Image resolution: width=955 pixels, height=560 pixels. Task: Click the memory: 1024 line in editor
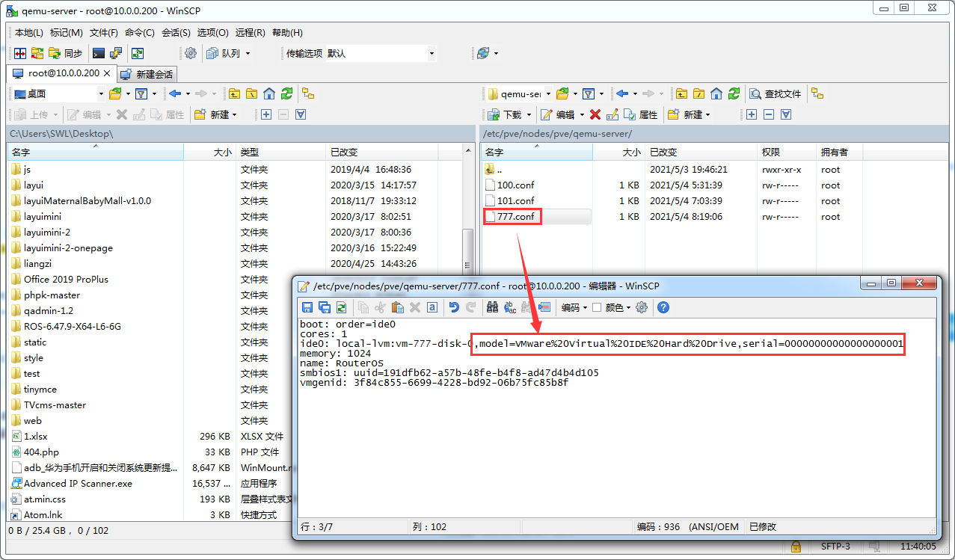[336, 354]
